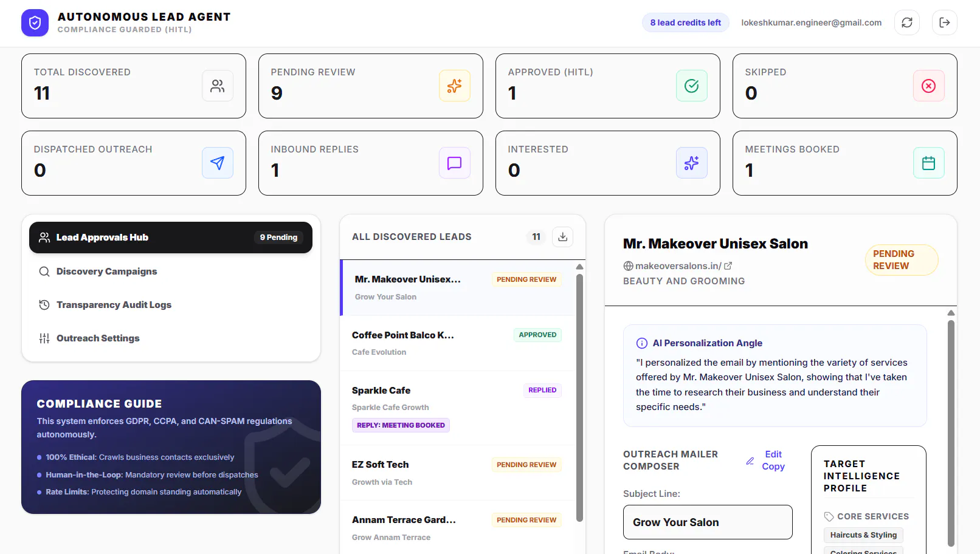Open the makeoversalons.in website link
This screenshot has width=980, height=554.
[x=678, y=266]
